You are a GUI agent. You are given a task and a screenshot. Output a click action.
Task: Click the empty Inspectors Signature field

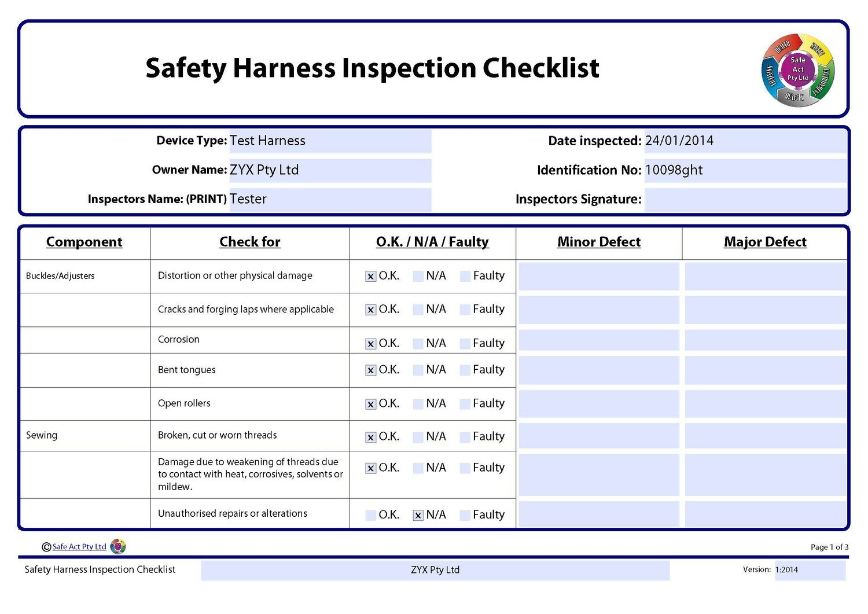click(x=745, y=200)
